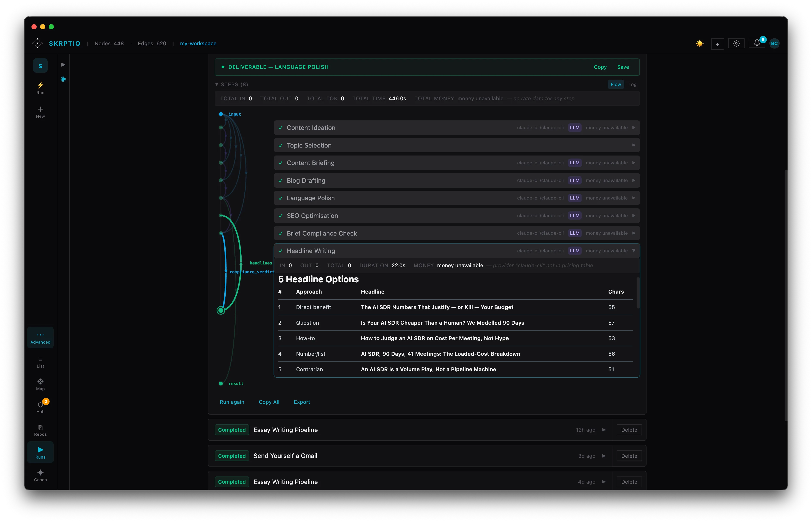Click the compliance_verdict edge label
The height and width of the screenshot is (522, 812).
click(x=251, y=272)
